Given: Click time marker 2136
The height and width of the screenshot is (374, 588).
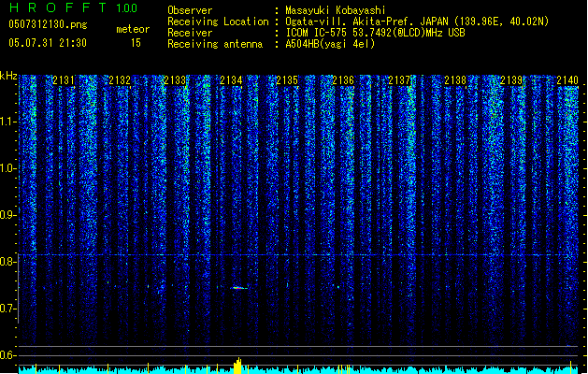Looking at the screenshot, I should click(343, 80).
